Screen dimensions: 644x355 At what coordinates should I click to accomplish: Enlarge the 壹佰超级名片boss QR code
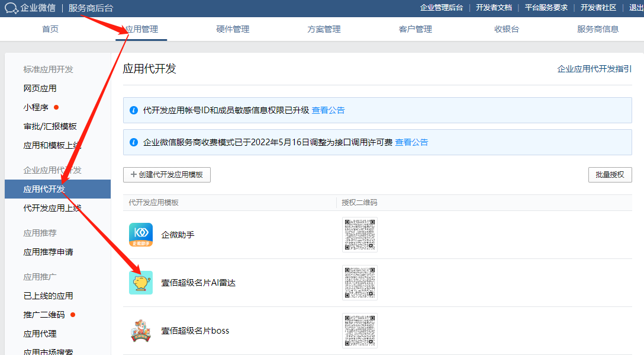360,331
